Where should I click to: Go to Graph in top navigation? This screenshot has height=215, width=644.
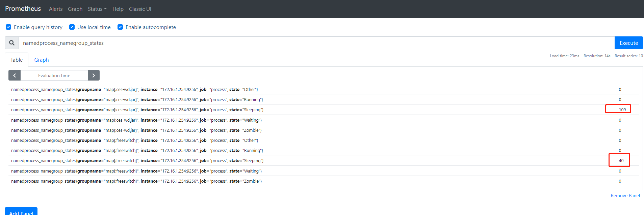75,9
